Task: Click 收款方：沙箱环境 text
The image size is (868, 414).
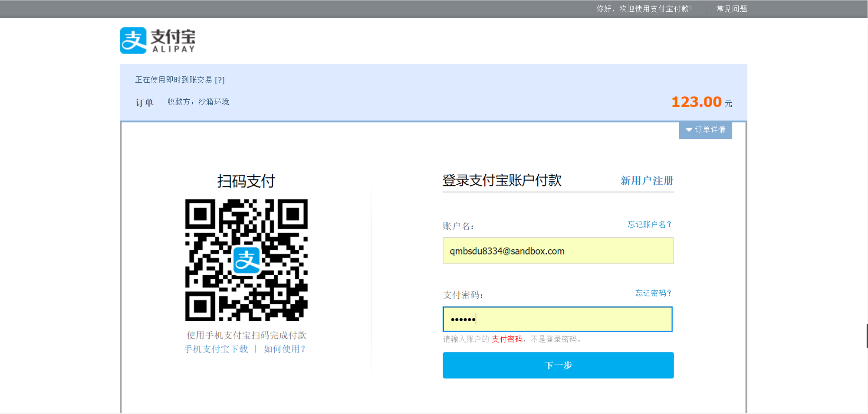Action: [x=198, y=102]
